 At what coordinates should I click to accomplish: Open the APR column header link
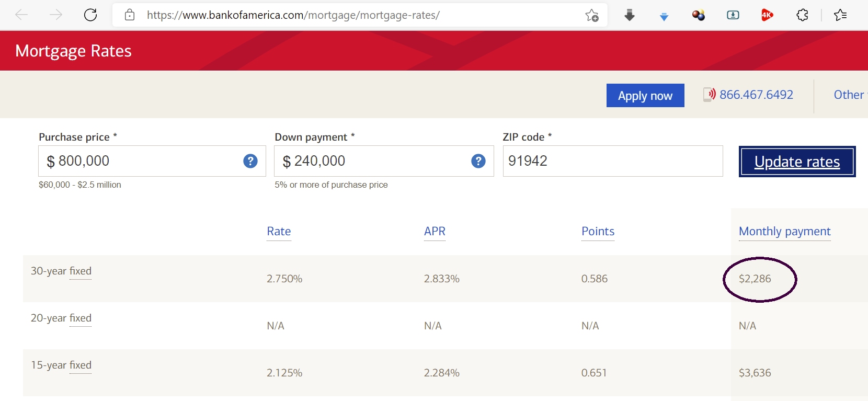point(435,232)
